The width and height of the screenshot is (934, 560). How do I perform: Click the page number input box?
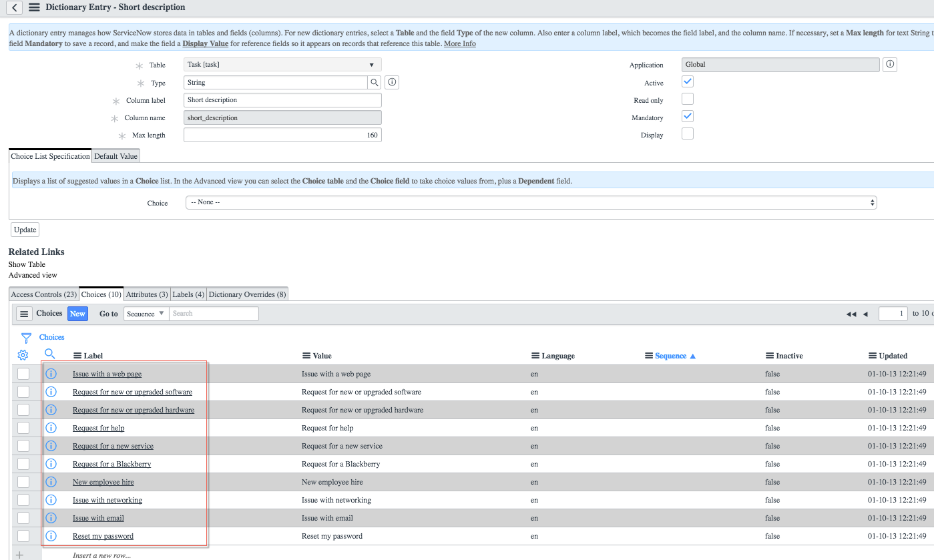click(x=893, y=314)
